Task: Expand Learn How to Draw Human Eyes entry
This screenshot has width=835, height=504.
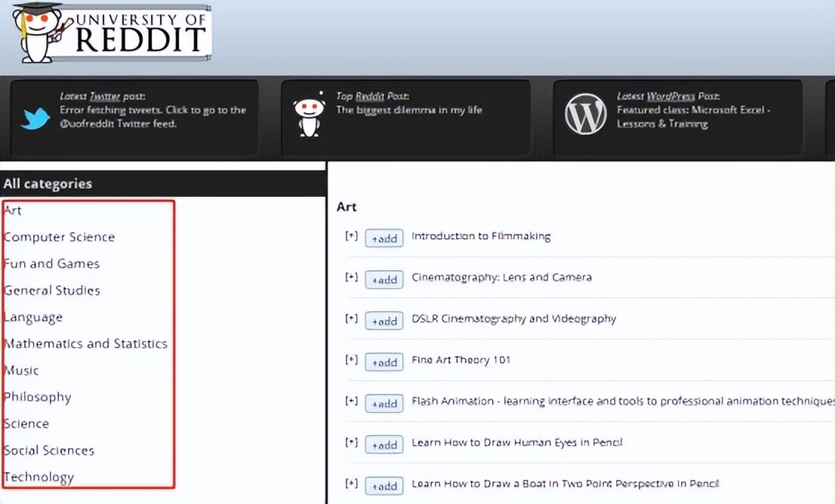Action: tap(350, 442)
